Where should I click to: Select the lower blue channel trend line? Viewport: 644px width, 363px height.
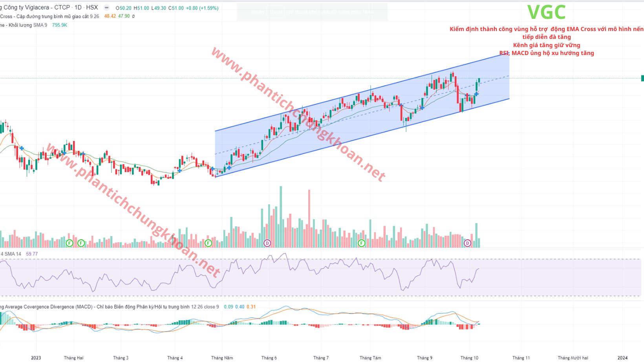click(362, 137)
